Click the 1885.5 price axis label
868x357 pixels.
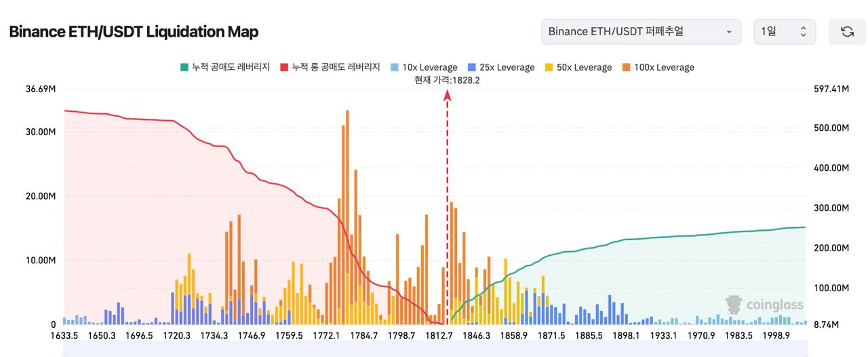589,335
